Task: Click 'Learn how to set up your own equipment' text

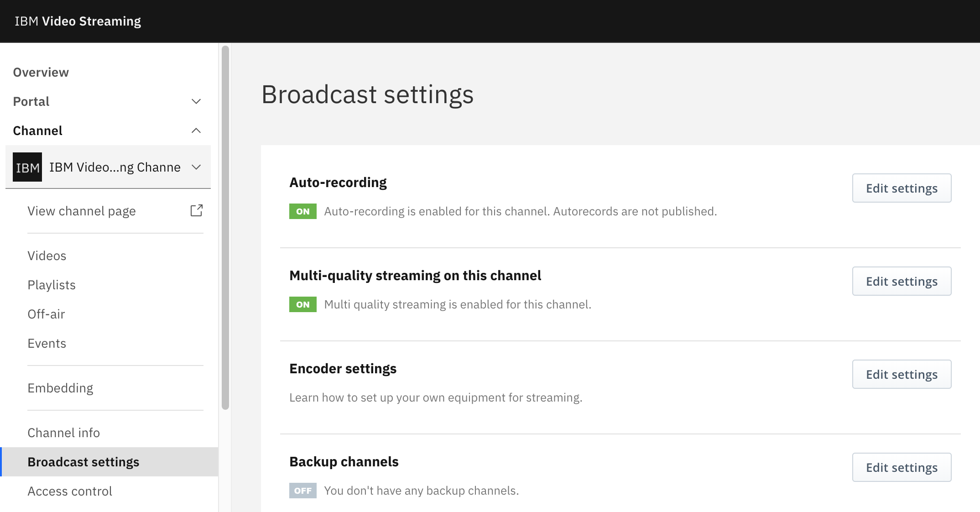Action: pos(436,397)
